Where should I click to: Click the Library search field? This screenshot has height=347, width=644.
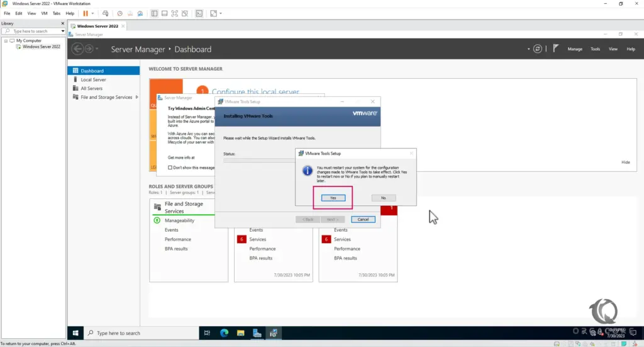(32, 31)
